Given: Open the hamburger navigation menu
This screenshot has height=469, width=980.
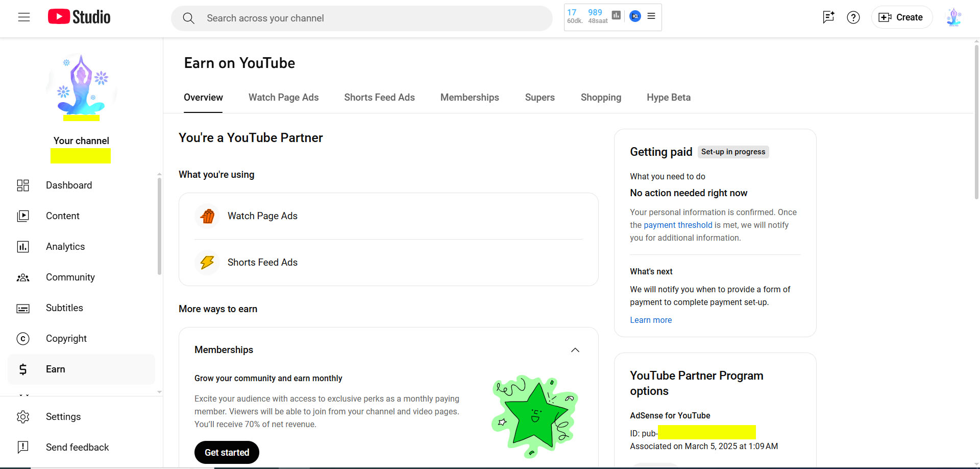Looking at the screenshot, I should pos(24,17).
